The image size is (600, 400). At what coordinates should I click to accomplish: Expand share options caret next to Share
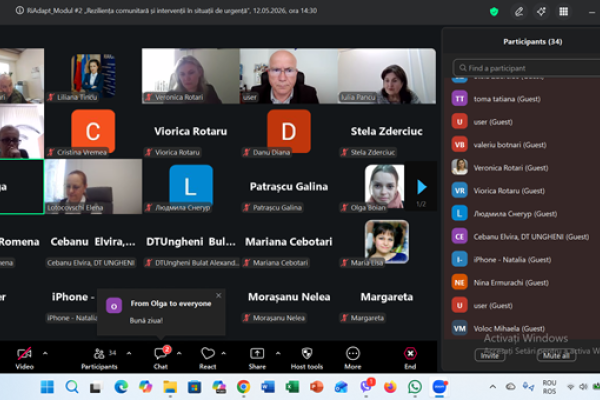(278, 353)
